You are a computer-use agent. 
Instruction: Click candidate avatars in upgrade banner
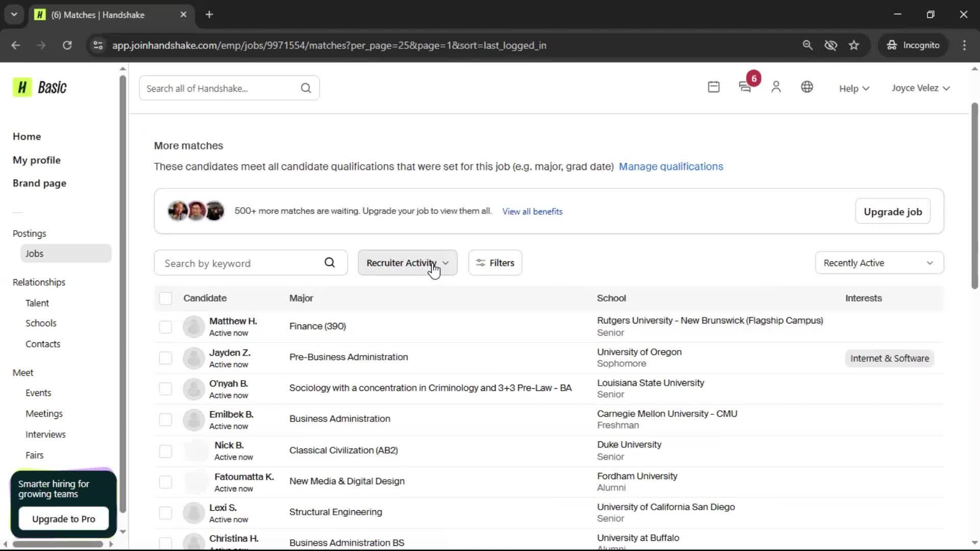pos(196,211)
